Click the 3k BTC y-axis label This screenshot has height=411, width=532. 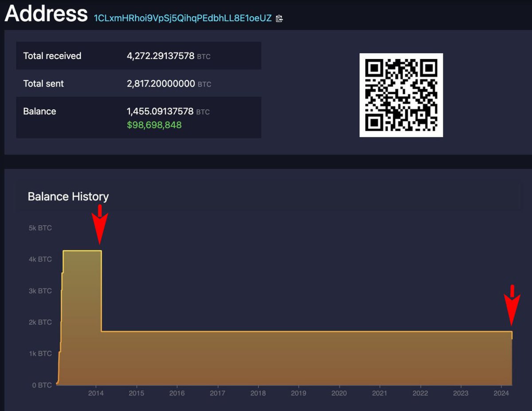coord(40,291)
